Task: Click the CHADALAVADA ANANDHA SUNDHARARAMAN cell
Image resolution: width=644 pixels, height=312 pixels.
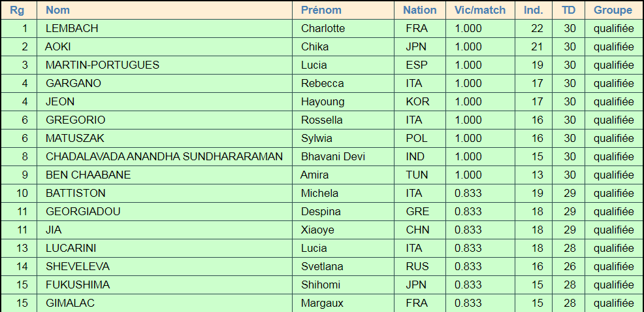Action: (165, 156)
